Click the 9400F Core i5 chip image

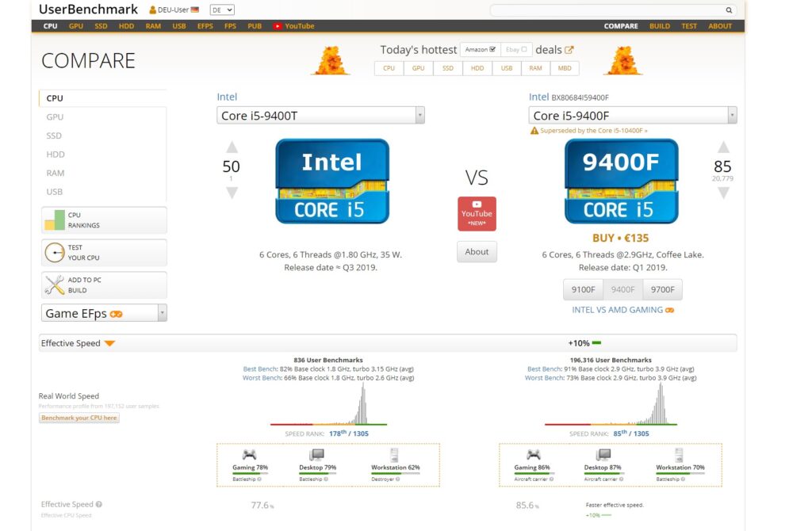pyautogui.click(x=621, y=181)
